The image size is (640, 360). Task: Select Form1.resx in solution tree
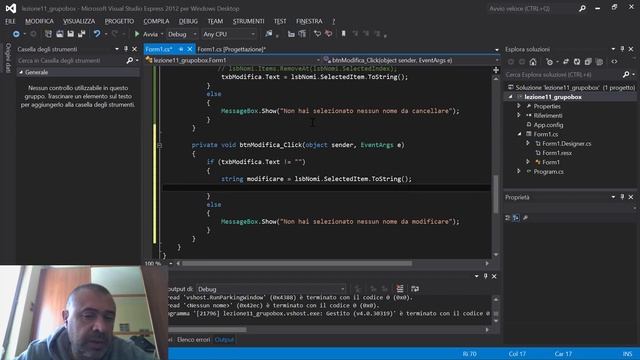point(557,153)
